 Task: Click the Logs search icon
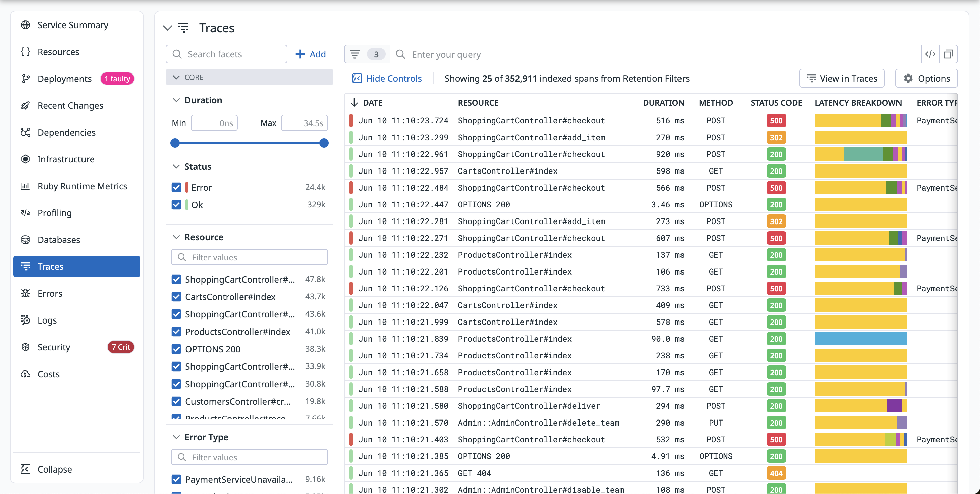(25, 320)
